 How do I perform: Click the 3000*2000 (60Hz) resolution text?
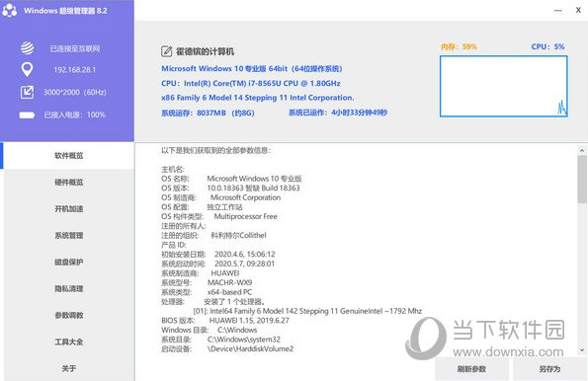[75, 92]
